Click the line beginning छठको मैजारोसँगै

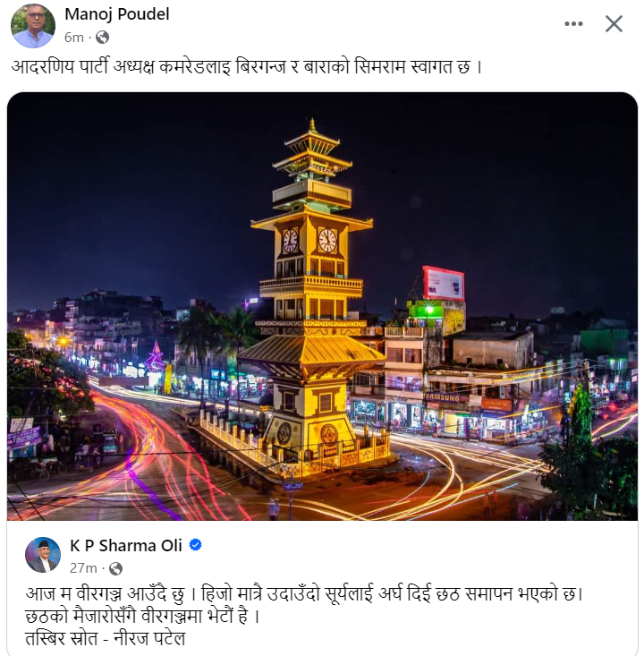(x=142, y=617)
